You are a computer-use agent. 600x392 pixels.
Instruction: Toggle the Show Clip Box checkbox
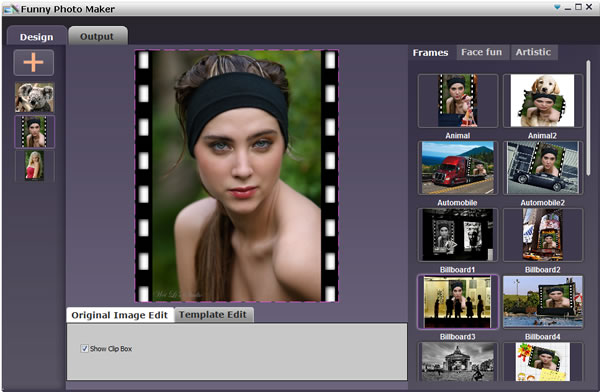click(84, 348)
